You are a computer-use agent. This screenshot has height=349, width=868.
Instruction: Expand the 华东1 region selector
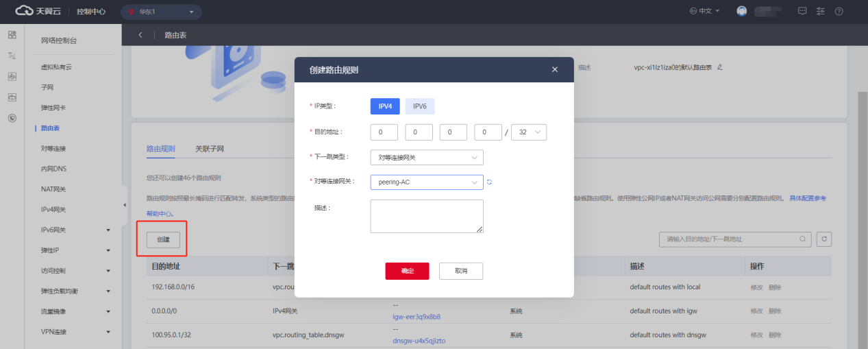[x=160, y=12]
